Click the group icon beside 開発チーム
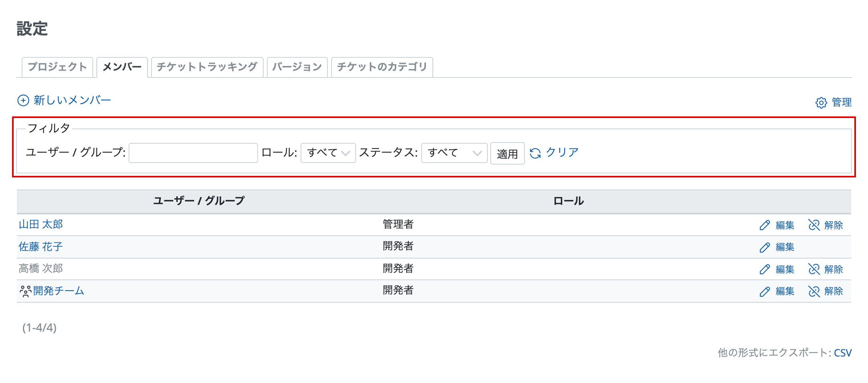 coord(25,291)
